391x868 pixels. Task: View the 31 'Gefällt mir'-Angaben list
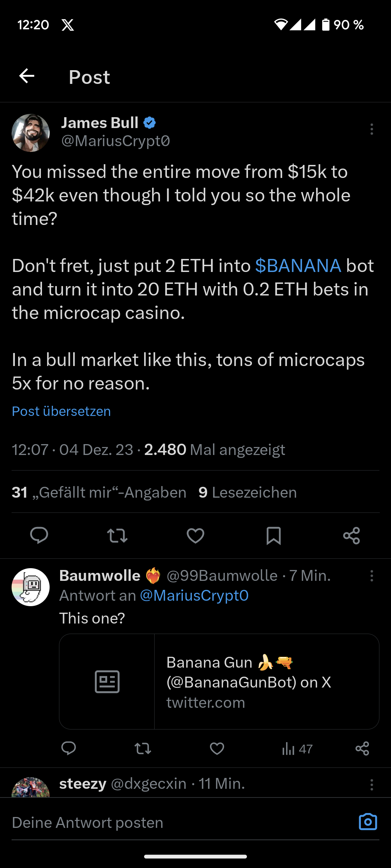(99, 492)
